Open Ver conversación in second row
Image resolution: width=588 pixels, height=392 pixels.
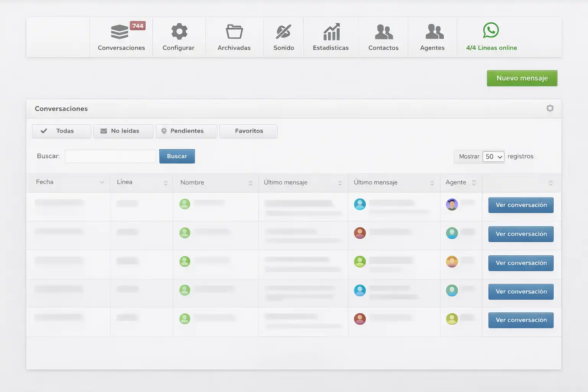[521, 234]
